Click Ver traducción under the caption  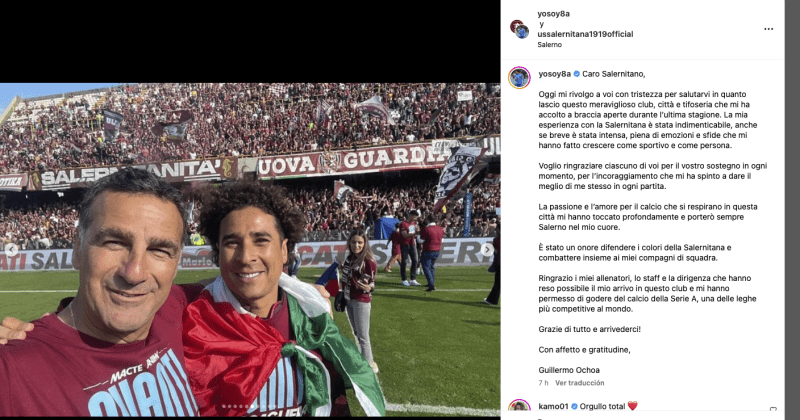(x=580, y=383)
